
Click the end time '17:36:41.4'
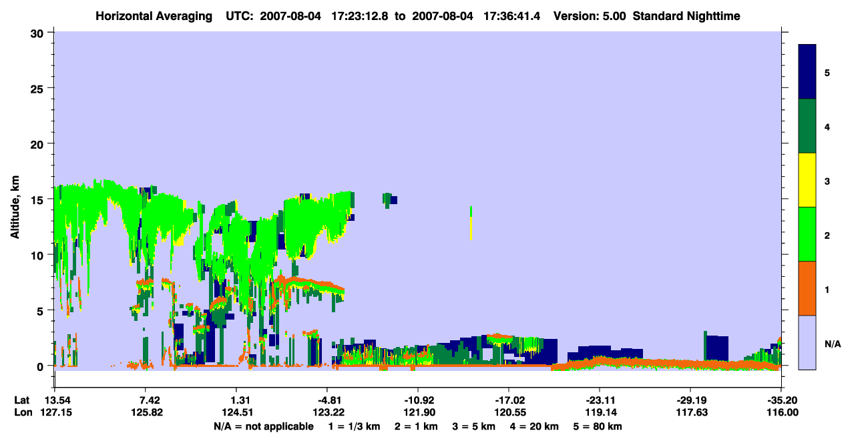(x=513, y=16)
